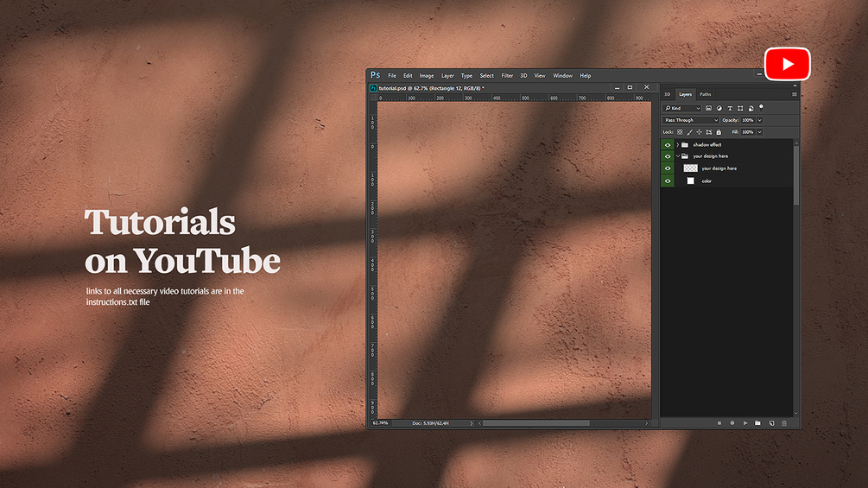Screen dimensions: 868x488
Task: Open the Filter menu
Action: [507, 76]
